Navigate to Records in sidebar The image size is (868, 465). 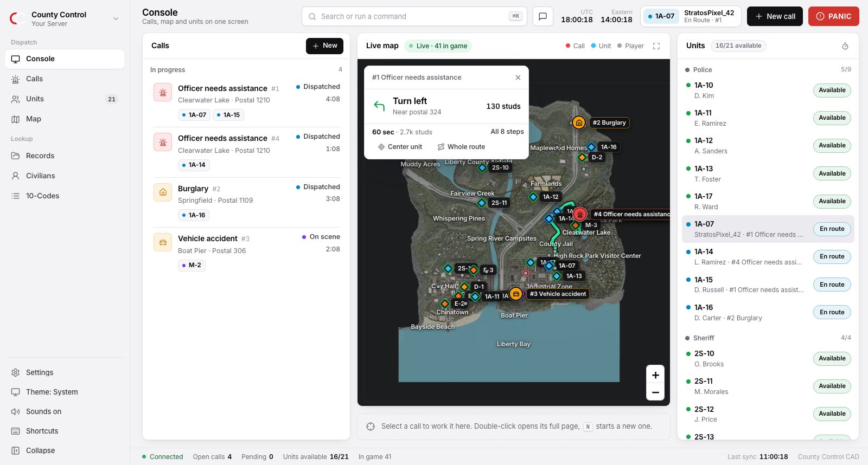coord(65,156)
